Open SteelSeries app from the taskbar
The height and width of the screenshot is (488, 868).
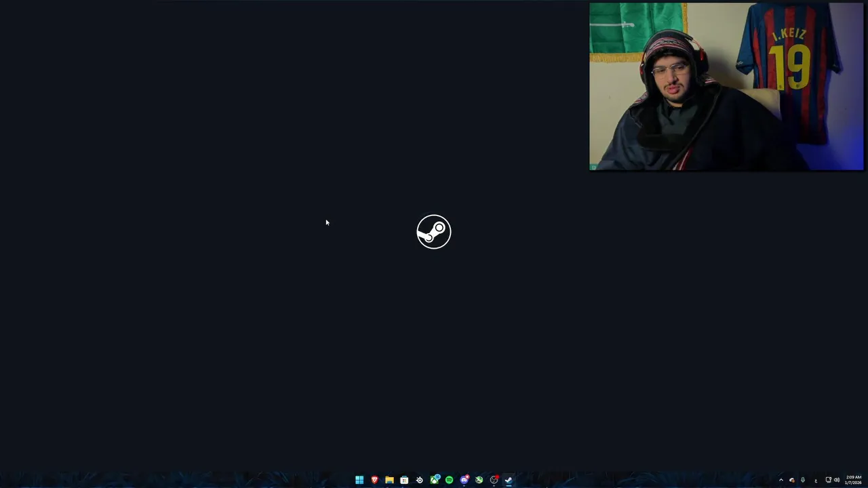[x=419, y=480]
